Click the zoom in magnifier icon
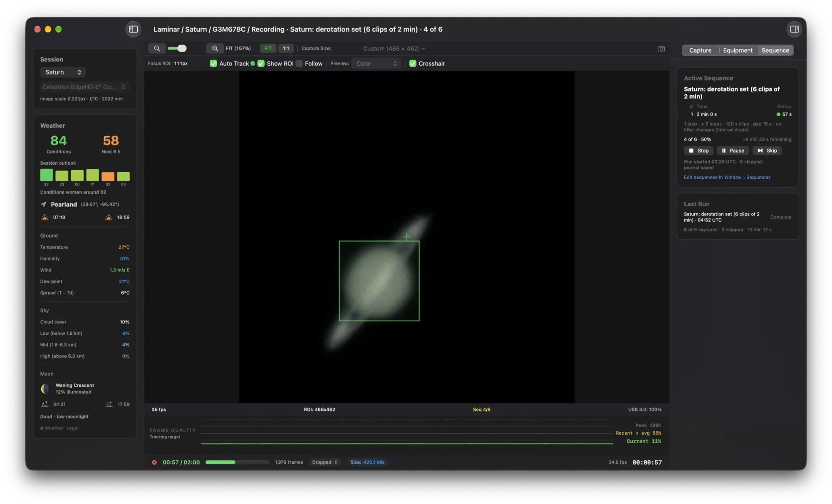The height and width of the screenshot is (504, 832). pos(215,48)
